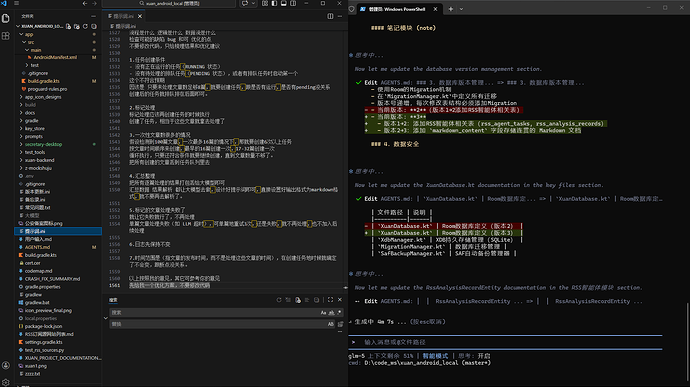Open editor more-actions dash next to split
The image size is (690, 387).
click(x=340, y=16)
